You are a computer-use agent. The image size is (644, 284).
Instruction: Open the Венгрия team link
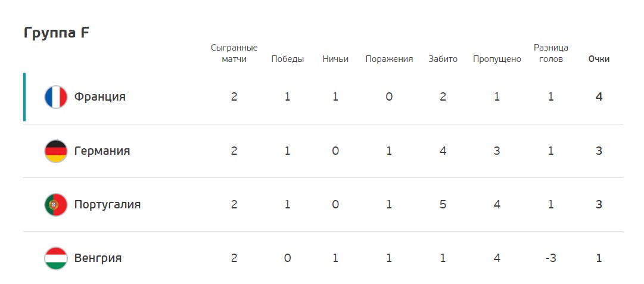coord(98,258)
